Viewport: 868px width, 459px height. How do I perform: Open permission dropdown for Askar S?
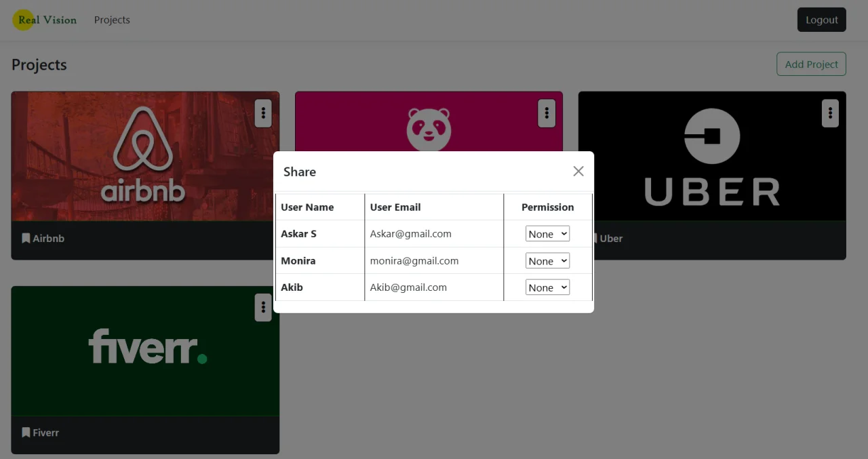[x=547, y=234]
